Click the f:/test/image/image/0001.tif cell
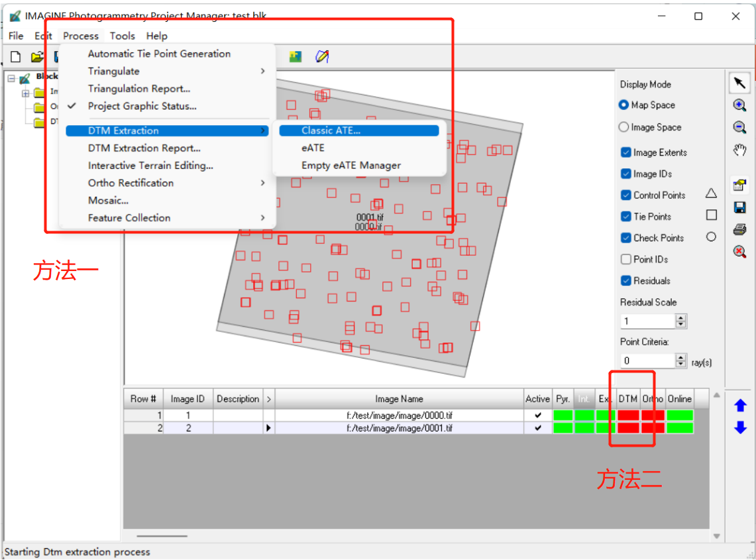This screenshot has width=756, height=560. [x=400, y=428]
